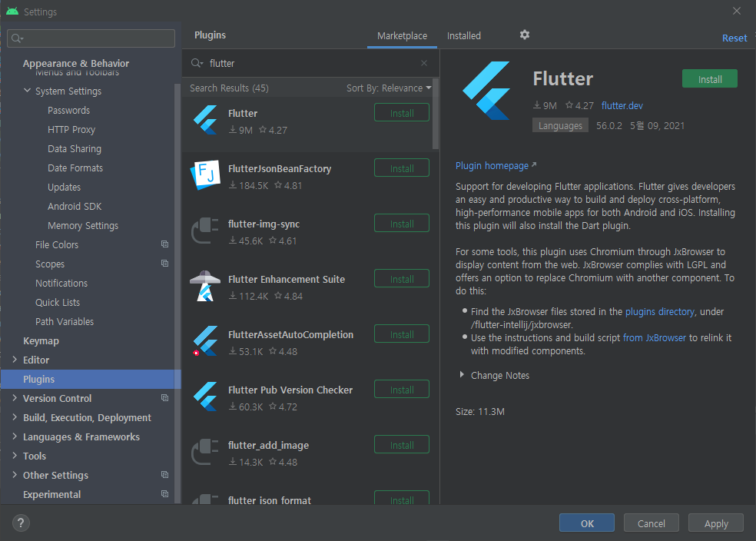Click the Android Studio logo in title bar
This screenshot has width=756, height=541.
[12, 11]
